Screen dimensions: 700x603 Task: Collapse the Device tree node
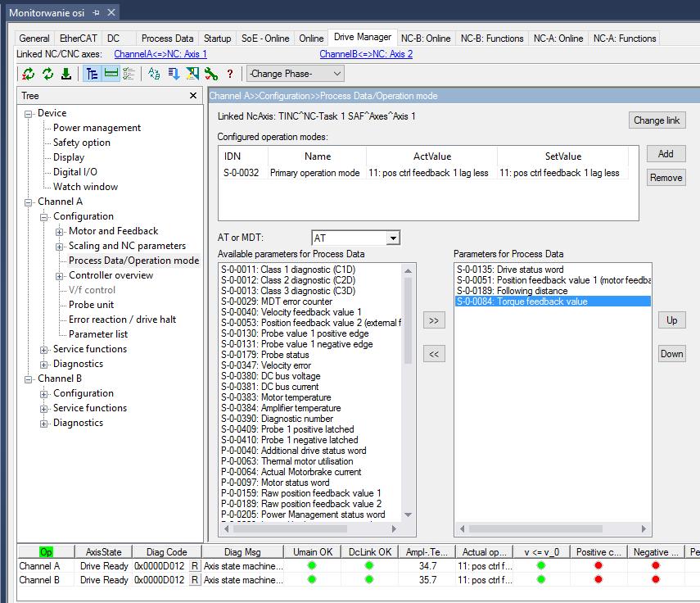pyautogui.click(x=28, y=114)
